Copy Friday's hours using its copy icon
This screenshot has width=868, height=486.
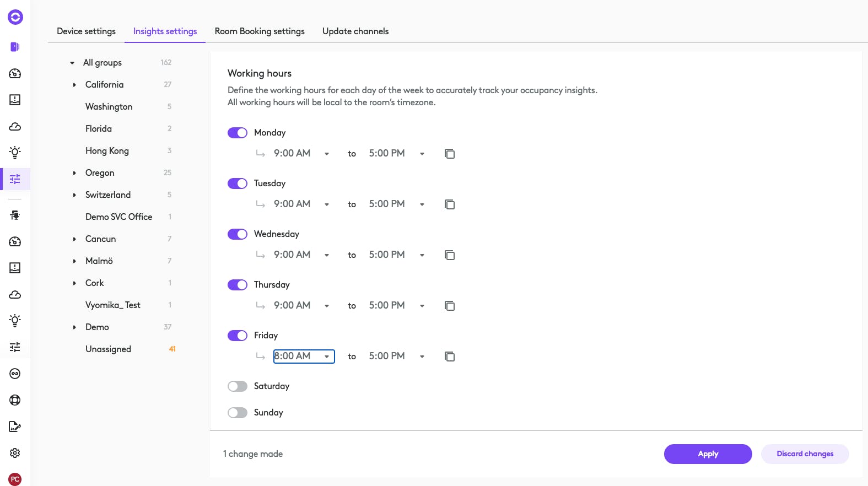[450, 357]
